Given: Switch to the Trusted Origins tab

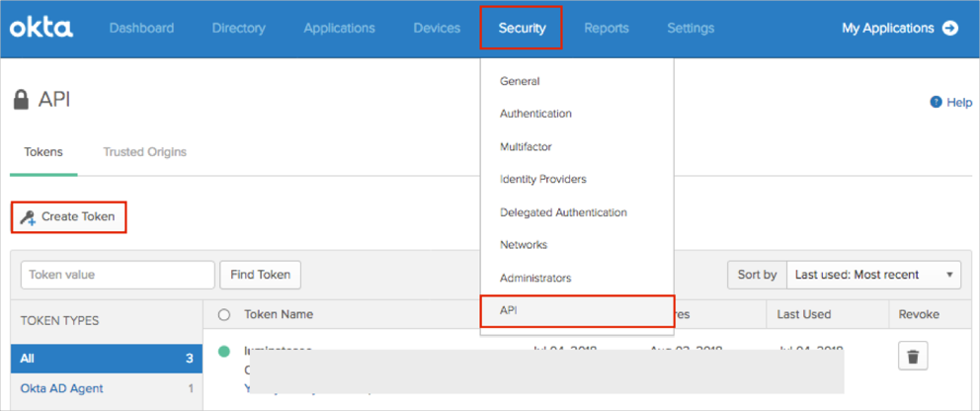Looking at the screenshot, I should [144, 152].
